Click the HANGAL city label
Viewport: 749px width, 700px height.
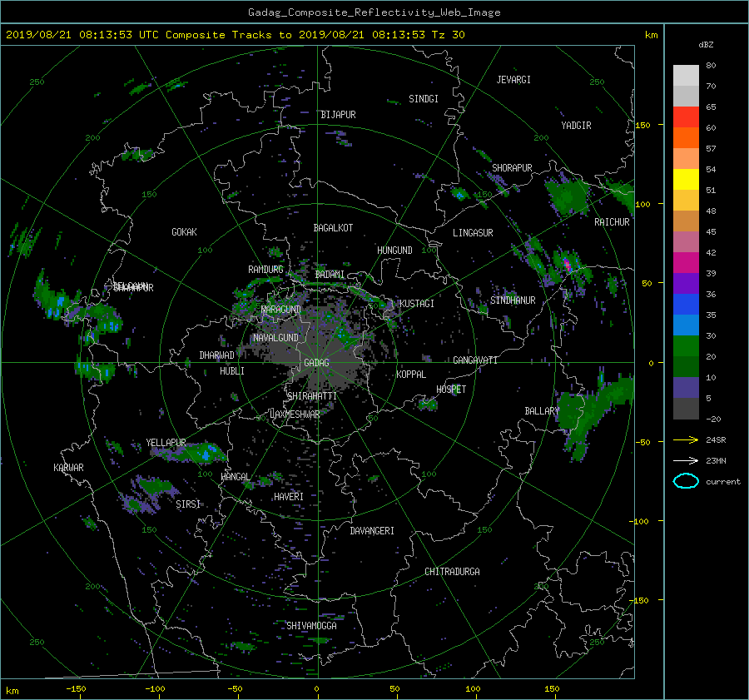(x=235, y=477)
